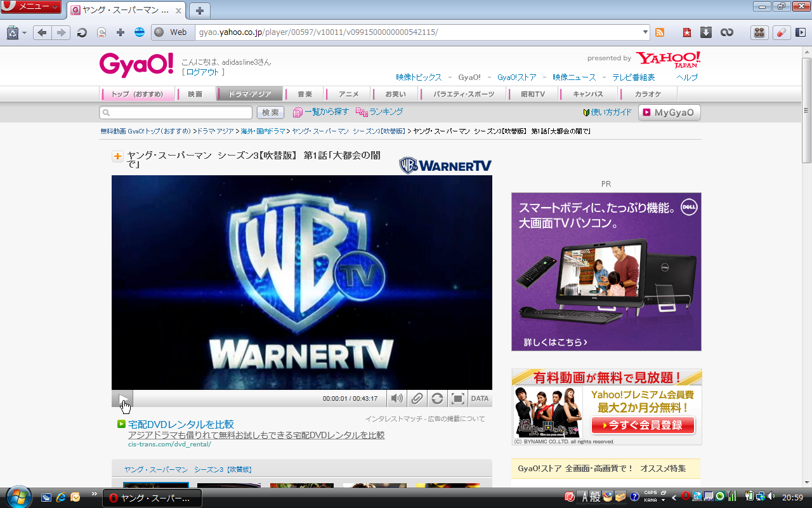This screenshot has height=508, width=812.
Task: Go forward with the browser forward arrow
Action: coord(60,32)
